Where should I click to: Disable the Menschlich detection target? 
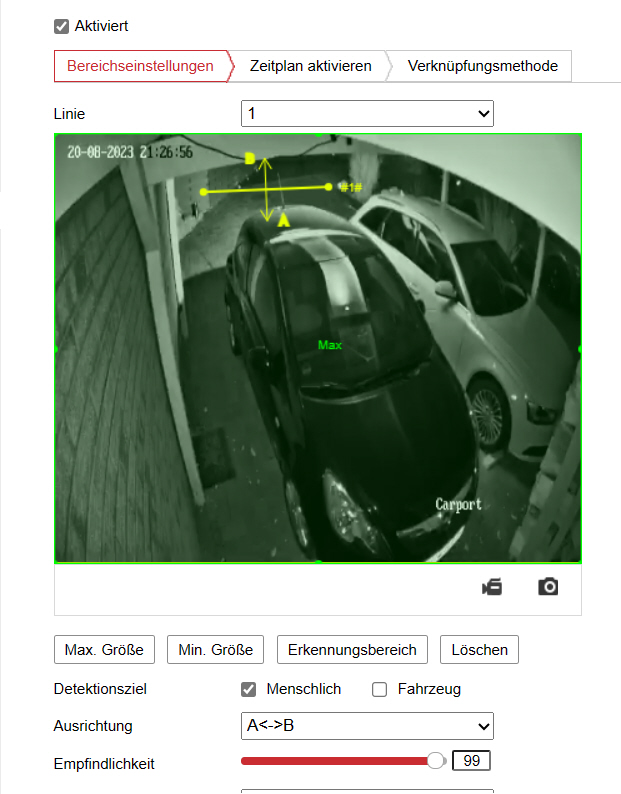[x=249, y=689]
